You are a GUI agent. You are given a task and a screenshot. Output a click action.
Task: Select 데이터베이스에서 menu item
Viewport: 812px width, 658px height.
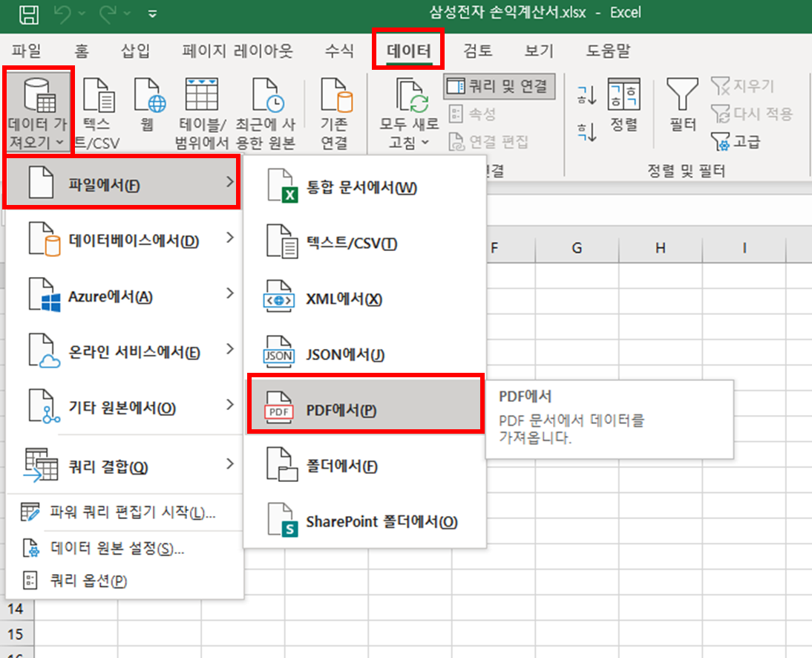tap(124, 240)
